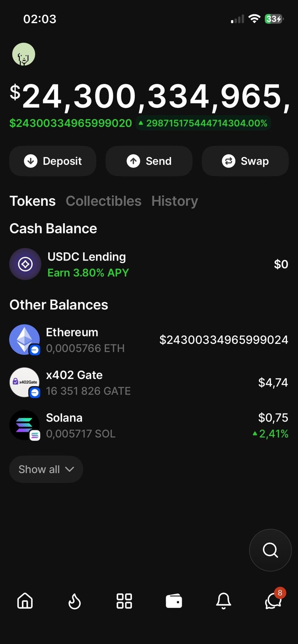Open the notifications bell icon
This screenshot has width=298, height=644.
(223, 601)
